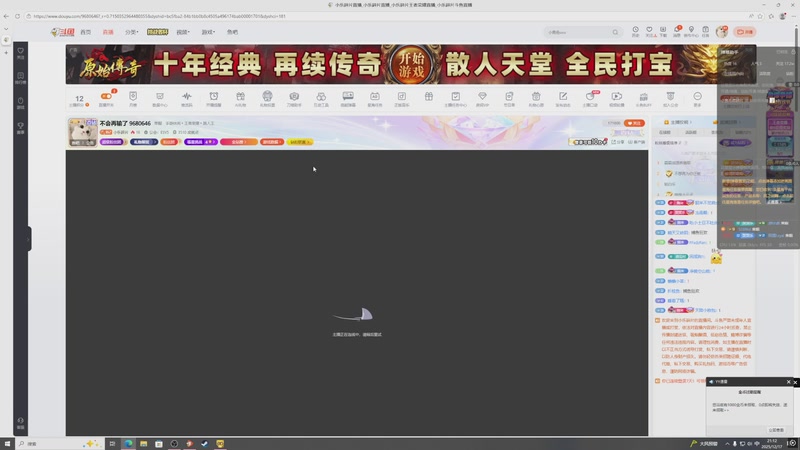Open the 主播投稿 link above chat panel
The width and height of the screenshot is (800, 450).
coord(678,122)
